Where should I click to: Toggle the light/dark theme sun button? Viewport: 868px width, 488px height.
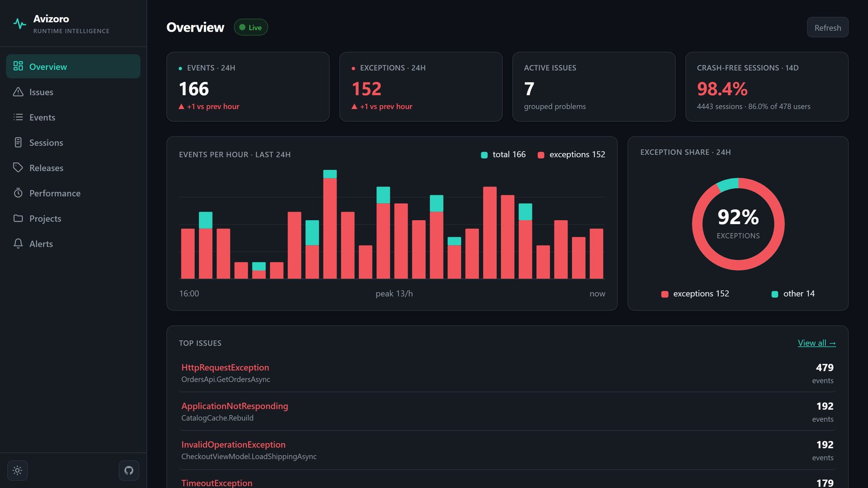pyautogui.click(x=18, y=471)
